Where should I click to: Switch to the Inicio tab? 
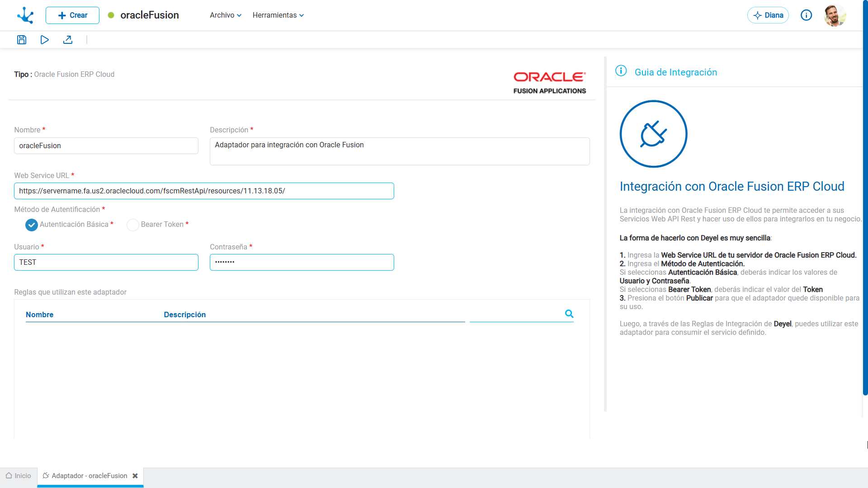19,476
